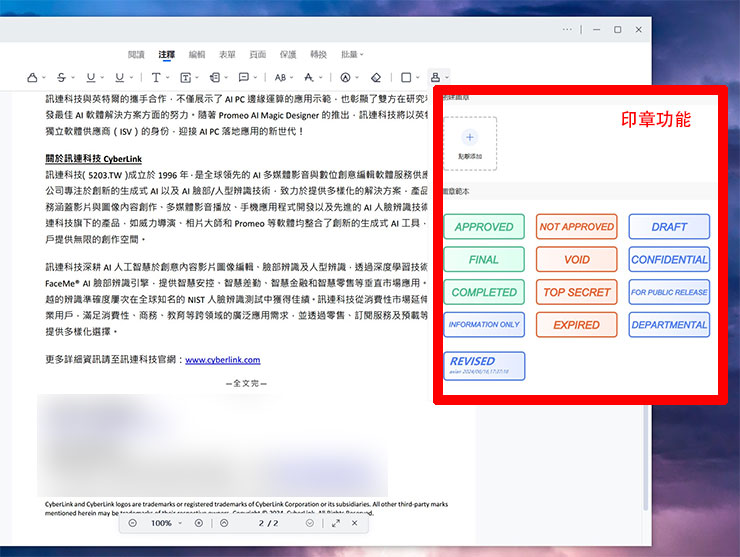Choose the VOID stamp
Viewport: 740px width, 557px height.
577,260
